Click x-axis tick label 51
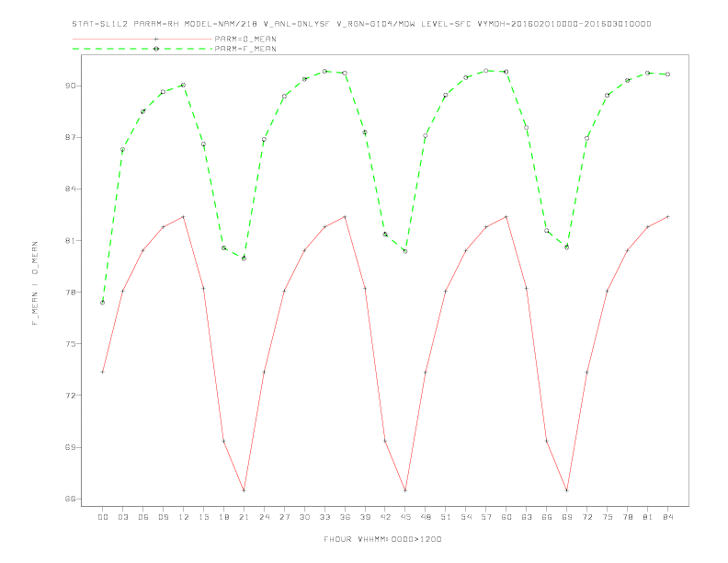This screenshot has height=563, width=728. [x=446, y=517]
